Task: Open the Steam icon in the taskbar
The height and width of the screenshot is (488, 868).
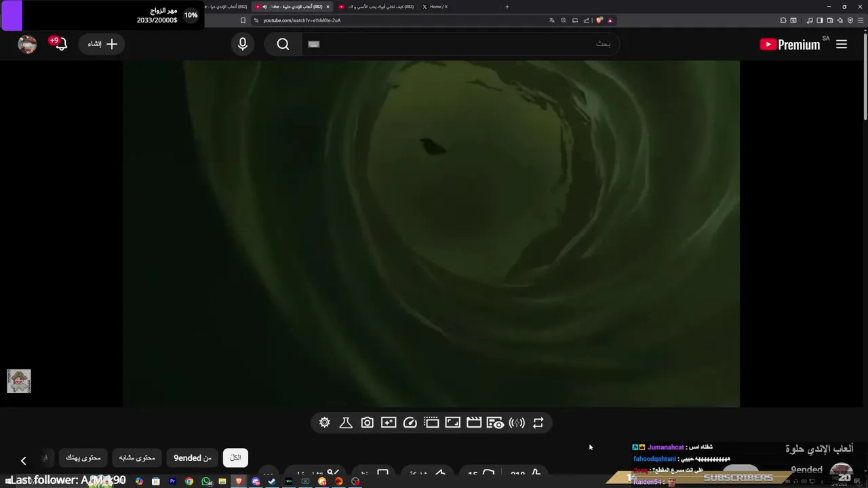Action: [x=272, y=481]
